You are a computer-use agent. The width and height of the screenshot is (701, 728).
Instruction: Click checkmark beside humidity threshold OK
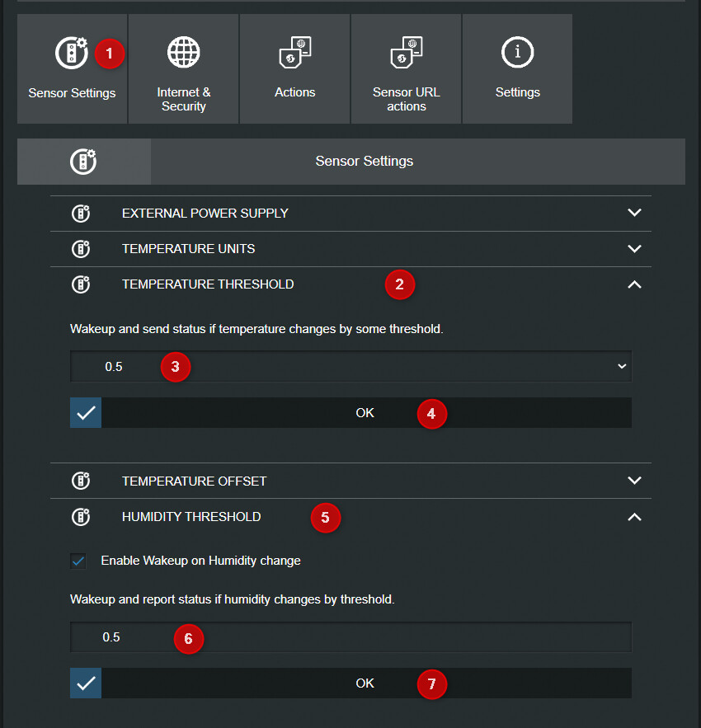pos(86,683)
